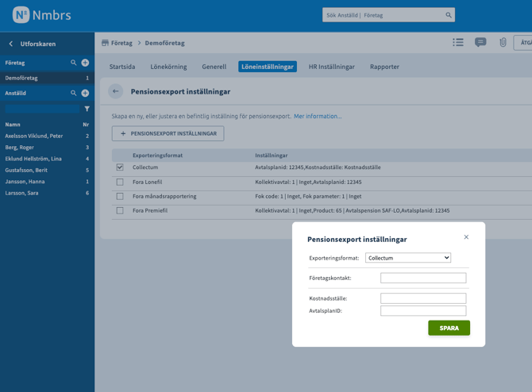The width and height of the screenshot is (532, 392).
Task: Check the Fora Lonefil checkbox
Action: coord(120,182)
